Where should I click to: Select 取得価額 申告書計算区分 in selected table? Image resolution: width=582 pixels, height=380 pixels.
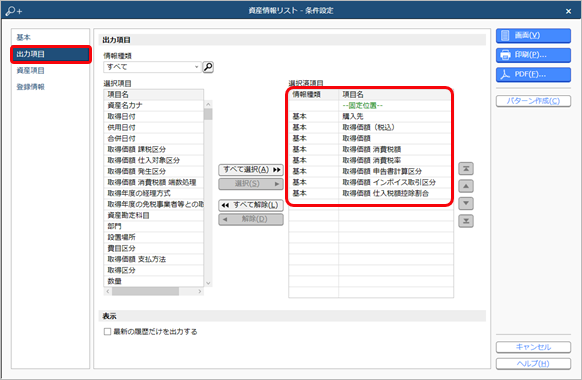tap(371, 171)
